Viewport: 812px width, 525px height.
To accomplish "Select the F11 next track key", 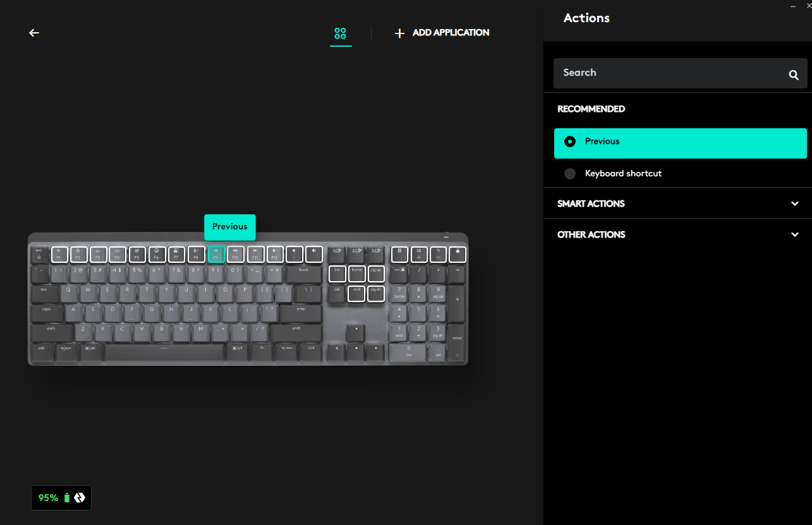I will [x=255, y=255].
